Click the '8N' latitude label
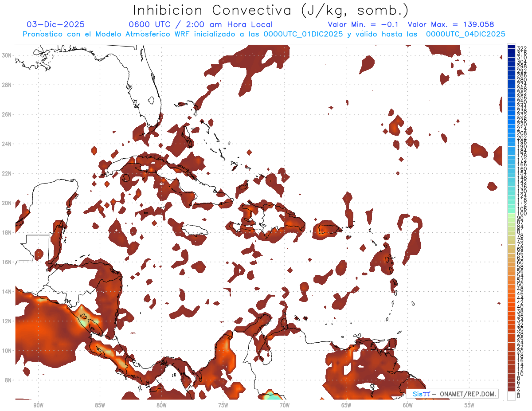 click(x=8, y=380)
